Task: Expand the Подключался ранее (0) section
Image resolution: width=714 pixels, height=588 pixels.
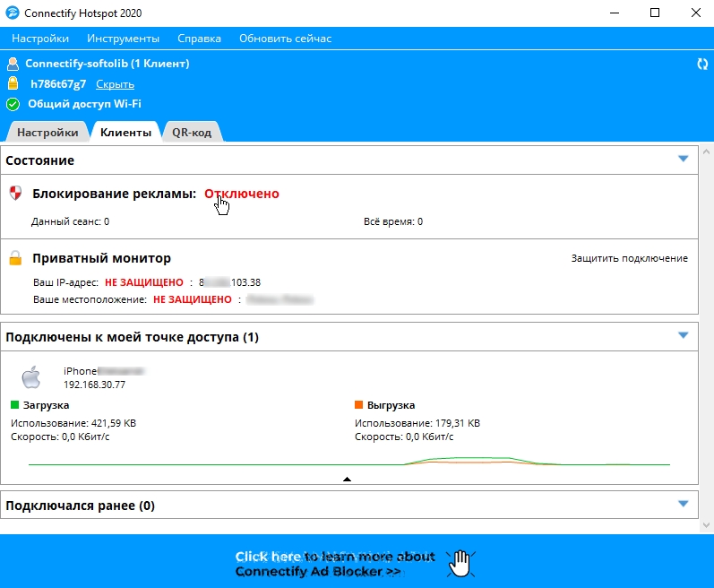Action: [x=683, y=504]
